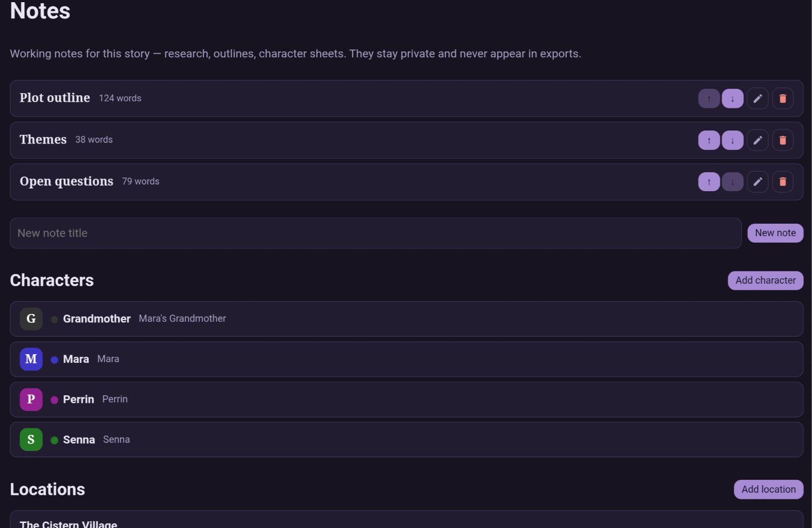
Task: Open the Grandmother character row
Action: pos(407,319)
